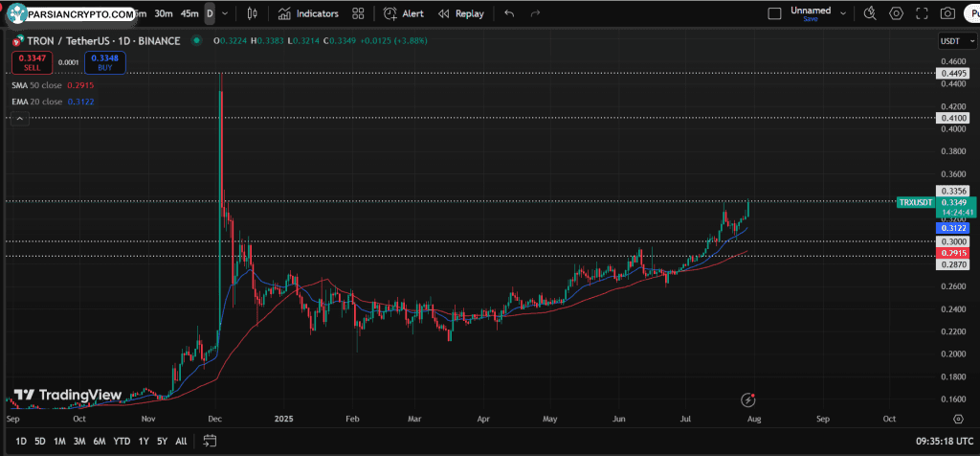The image size is (980, 456).
Task: Click the 0.4495 horizontal line price label
Action: (952, 73)
